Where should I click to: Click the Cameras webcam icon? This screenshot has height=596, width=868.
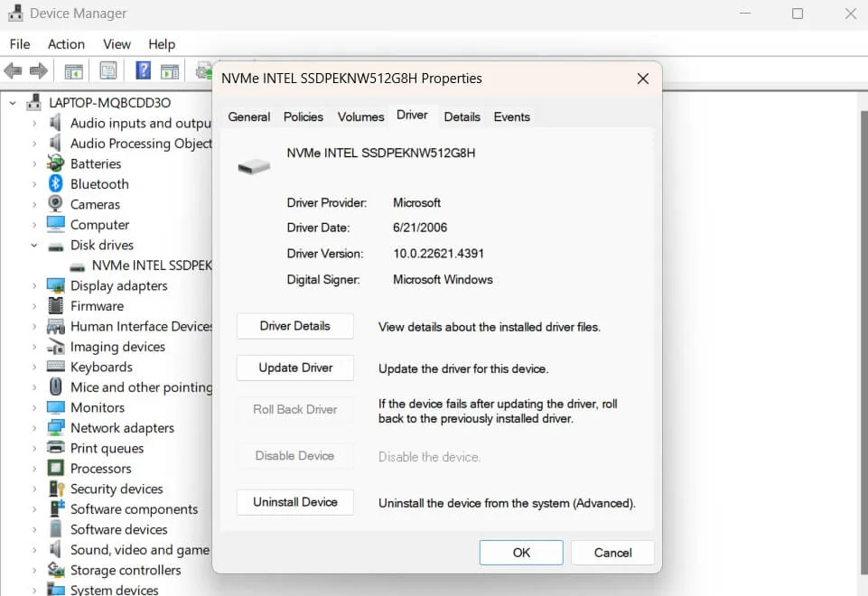tap(56, 204)
